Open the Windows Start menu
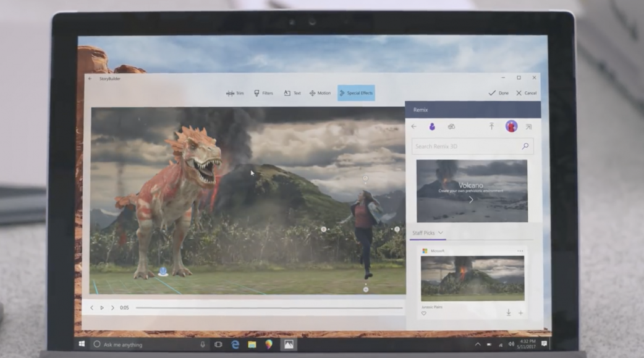Viewport: 644px width, 358px height. tap(82, 344)
